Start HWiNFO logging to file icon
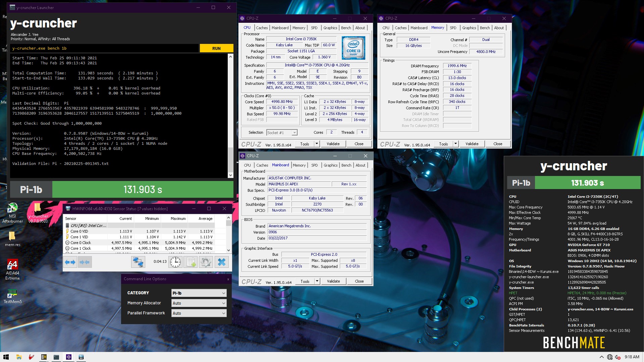 191,262
